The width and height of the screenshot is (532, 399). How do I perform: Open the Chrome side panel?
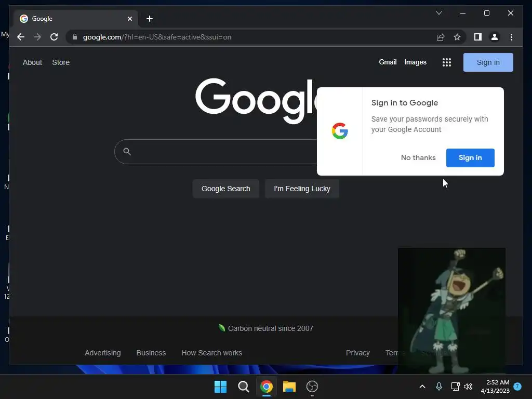pos(478,37)
